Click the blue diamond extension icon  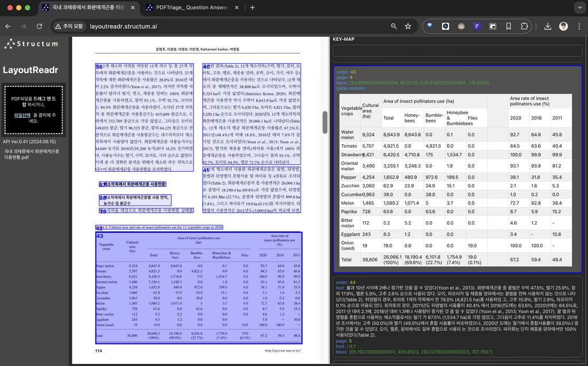pyautogui.click(x=430, y=26)
